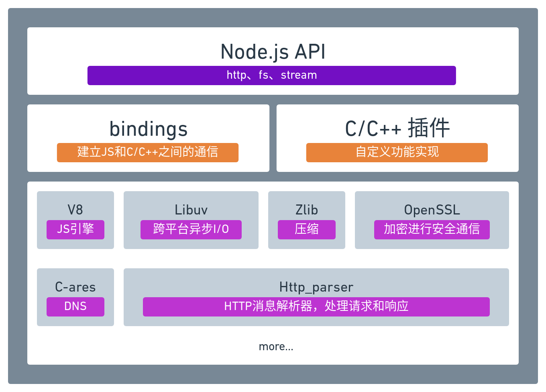Select the "加密进行安全通信" tag
This screenshot has height=392, width=546.
pos(432,230)
